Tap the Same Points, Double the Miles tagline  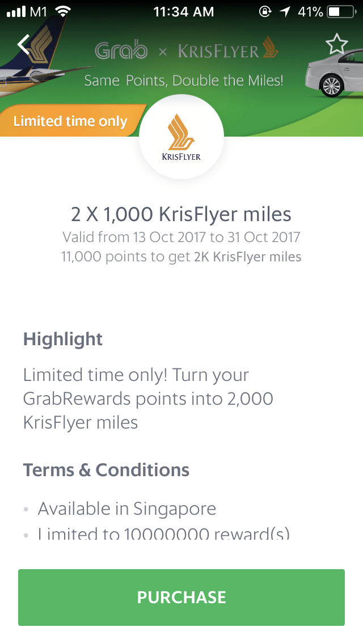(183, 80)
